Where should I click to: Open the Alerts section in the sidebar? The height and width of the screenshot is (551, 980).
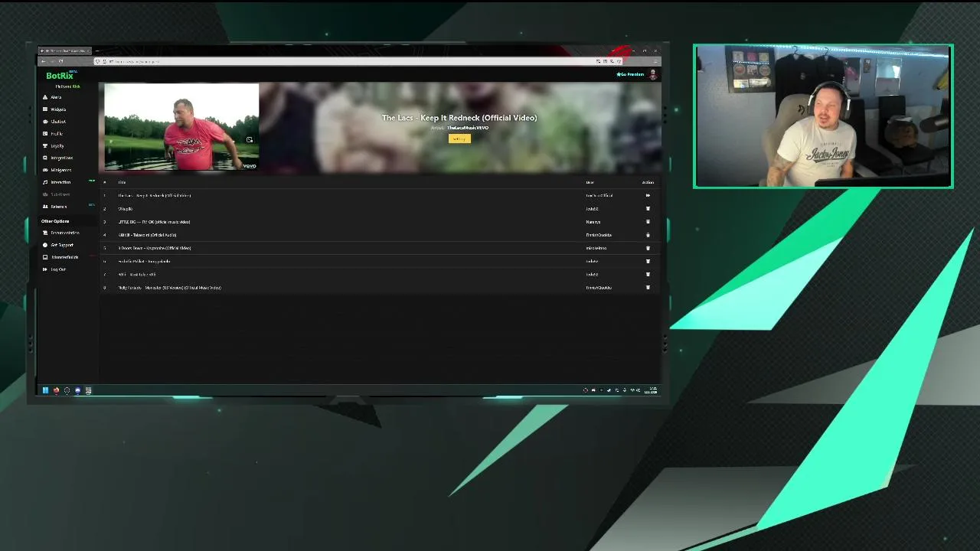(x=56, y=97)
